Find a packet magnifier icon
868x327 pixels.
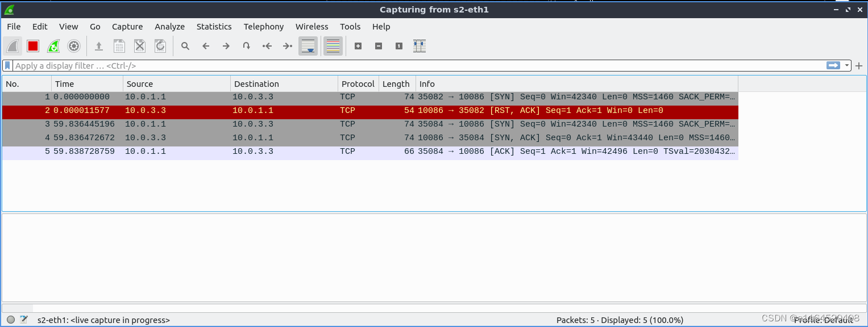point(185,46)
